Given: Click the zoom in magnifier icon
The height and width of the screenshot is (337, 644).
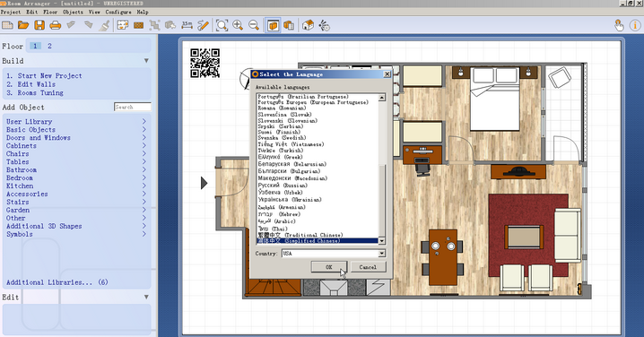Looking at the screenshot, I should coord(238,25).
